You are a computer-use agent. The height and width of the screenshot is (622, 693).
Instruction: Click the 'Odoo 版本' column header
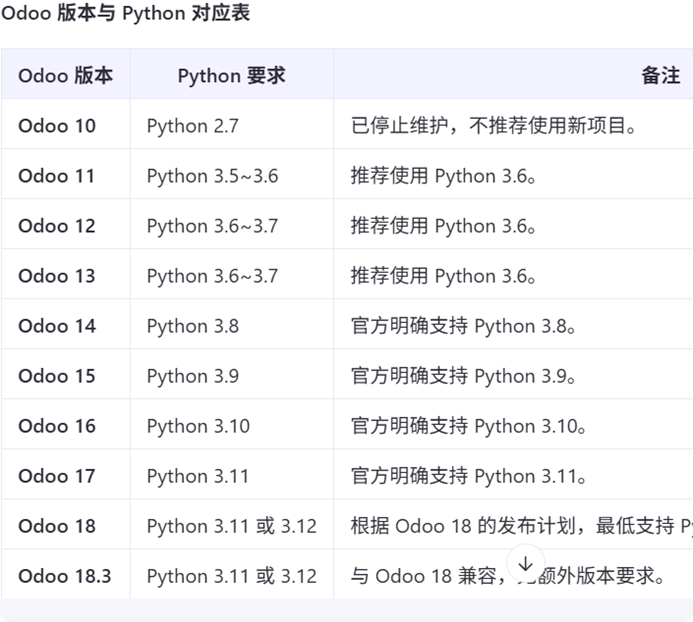(65, 76)
